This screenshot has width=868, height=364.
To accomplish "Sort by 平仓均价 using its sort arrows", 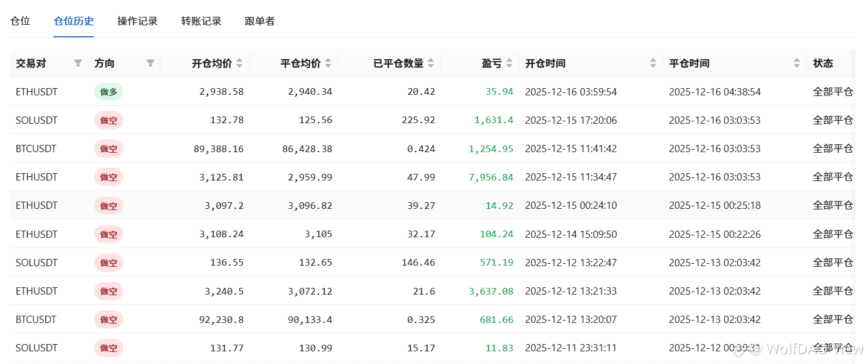I will (x=328, y=63).
